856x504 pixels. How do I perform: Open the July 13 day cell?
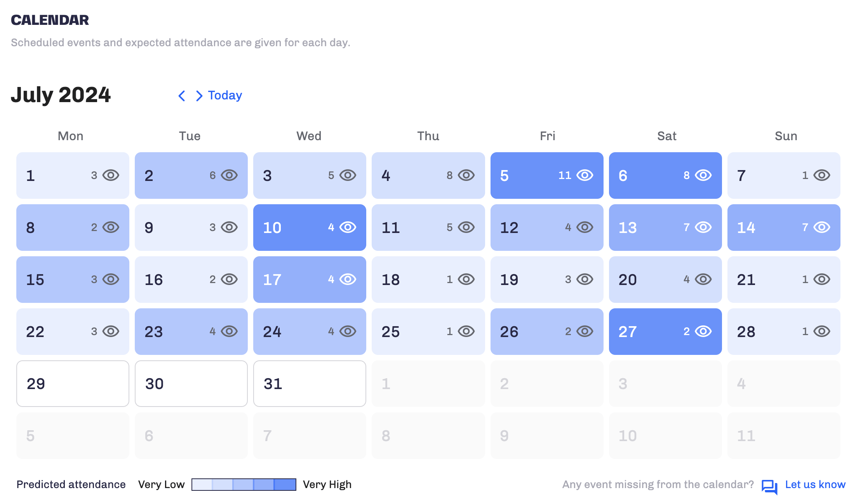tap(665, 228)
